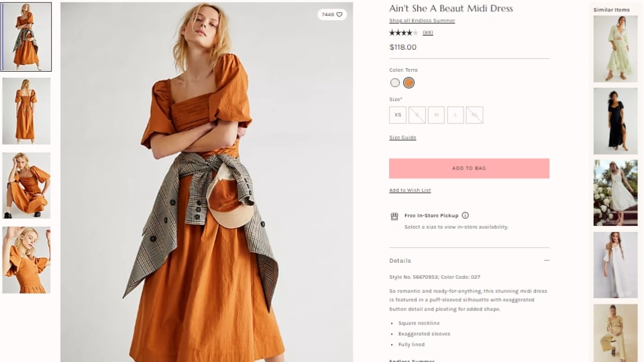This screenshot has height=362, width=644.
Task: Collapse the Details section
Action: click(x=546, y=260)
